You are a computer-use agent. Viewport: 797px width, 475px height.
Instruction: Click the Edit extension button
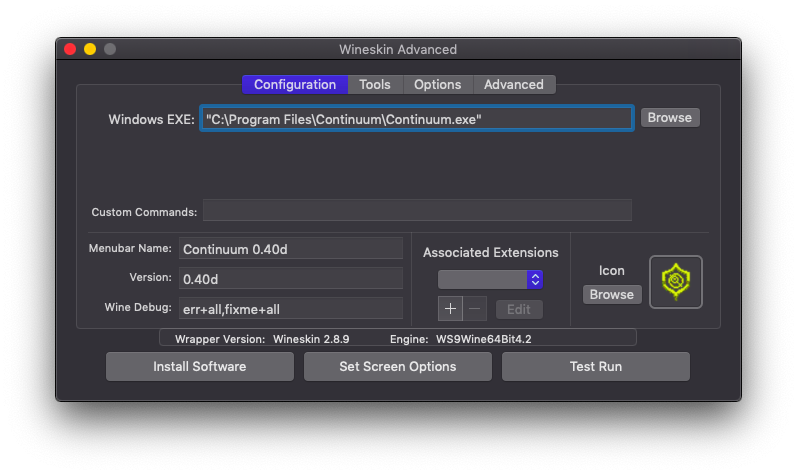tap(519, 309)
